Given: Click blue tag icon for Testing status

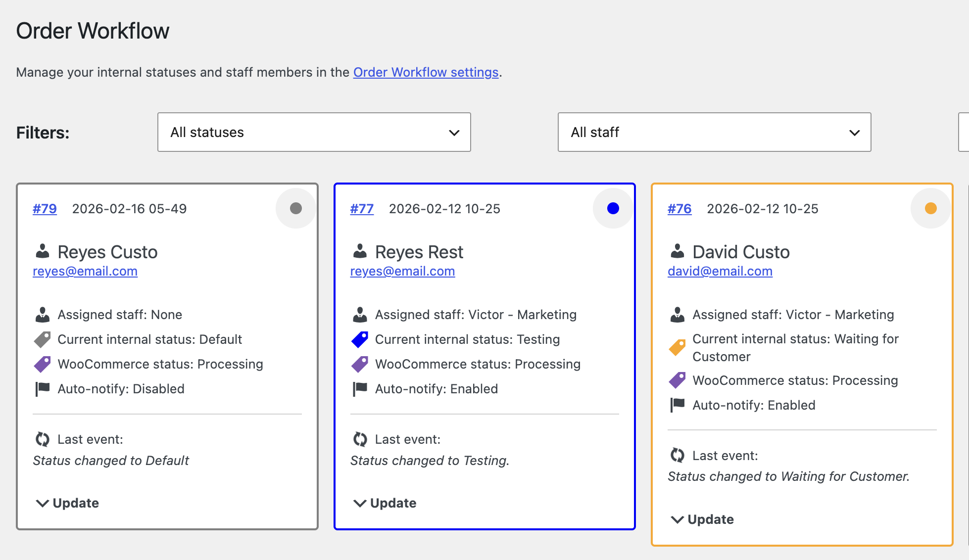Looking at the screenshot, I should click(x=360, y=339).
